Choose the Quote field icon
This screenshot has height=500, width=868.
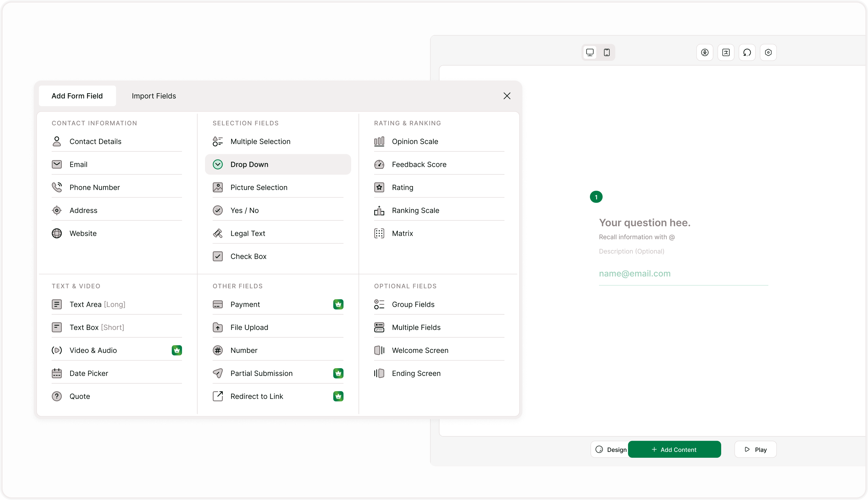pyautogui.click(x=57, y=396)
